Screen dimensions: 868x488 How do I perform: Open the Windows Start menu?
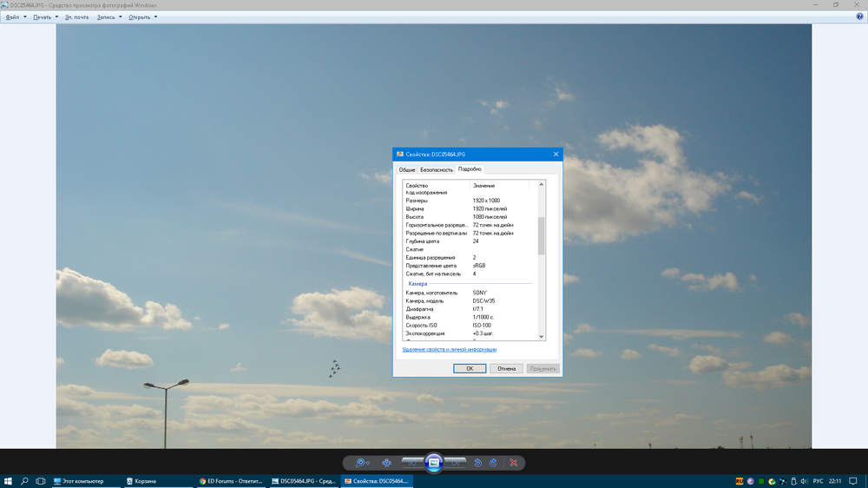pos(8,481)
